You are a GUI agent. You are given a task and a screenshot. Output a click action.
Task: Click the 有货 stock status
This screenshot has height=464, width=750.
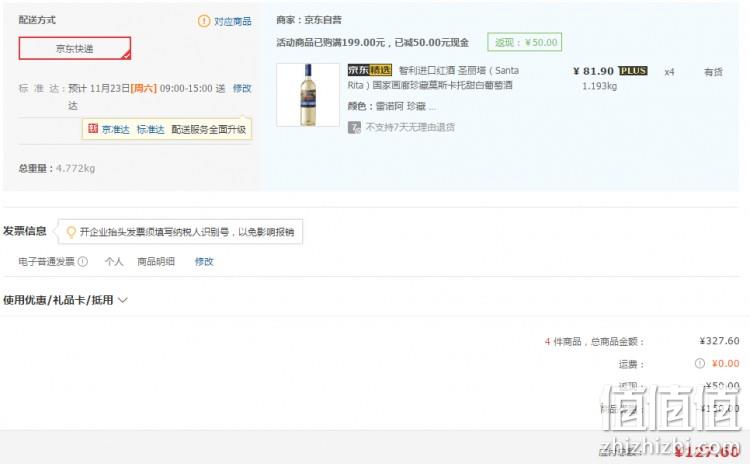click(x=713, y=72)
